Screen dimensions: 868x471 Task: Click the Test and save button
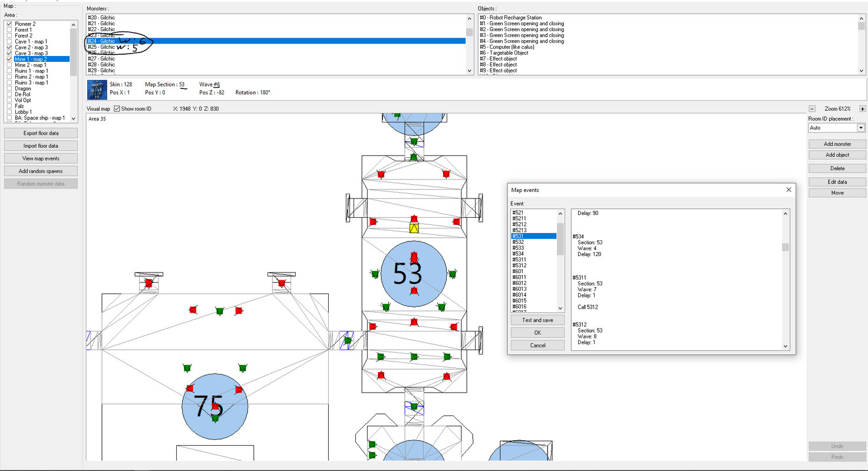tap(537, 320)
